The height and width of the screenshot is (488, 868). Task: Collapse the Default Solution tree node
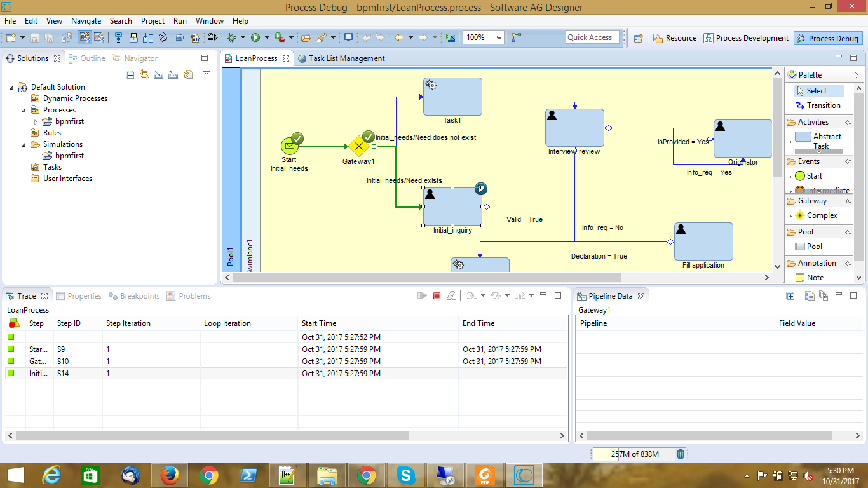12,87
